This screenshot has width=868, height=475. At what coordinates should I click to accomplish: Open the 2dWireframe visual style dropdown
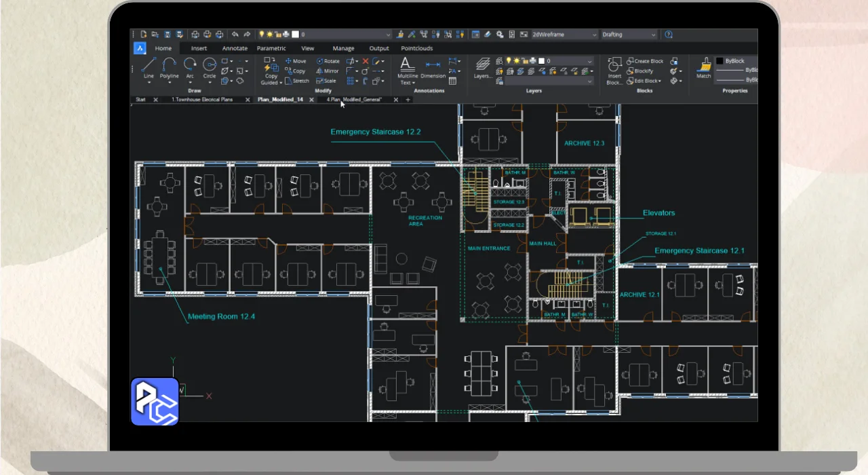(564, 35)
